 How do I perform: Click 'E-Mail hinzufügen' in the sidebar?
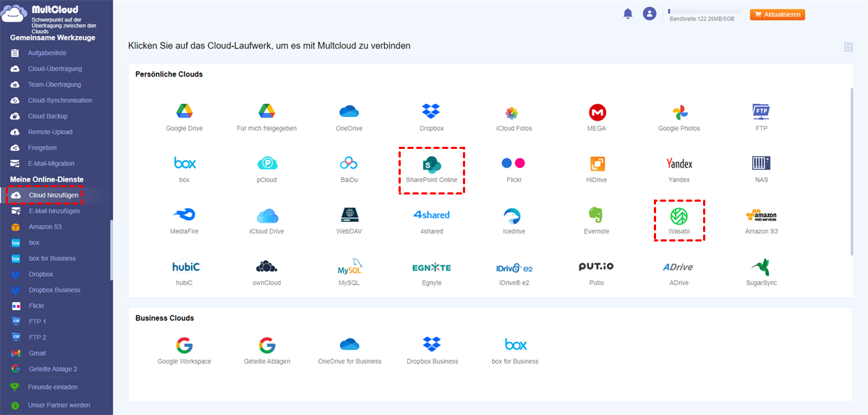click(56, 211)
